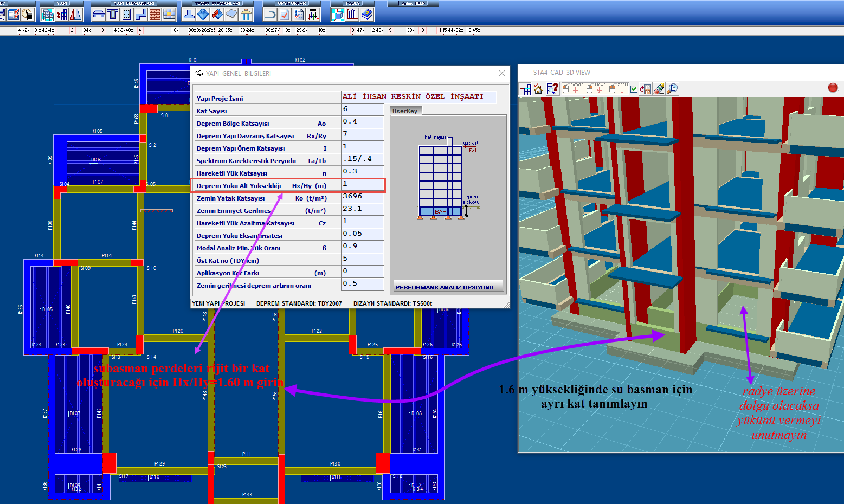844x504 pixels.
Task: Select the single footing foundation icon
Action: (189, 15)
